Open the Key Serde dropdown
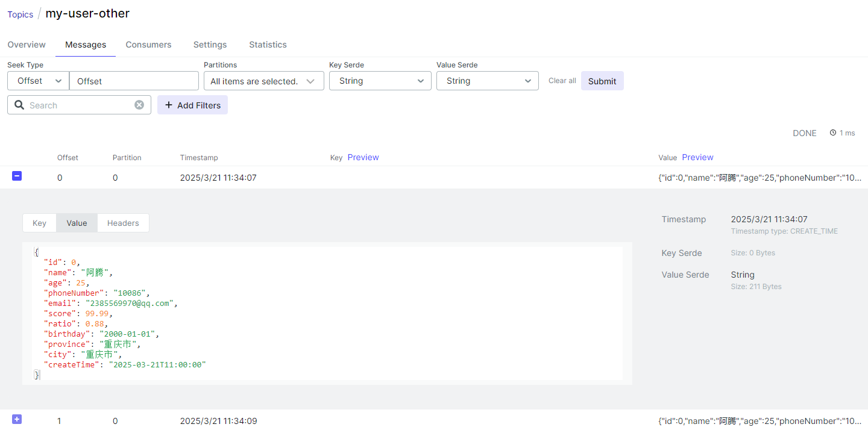This screenshot has height=430, width=868. point(380,81)
